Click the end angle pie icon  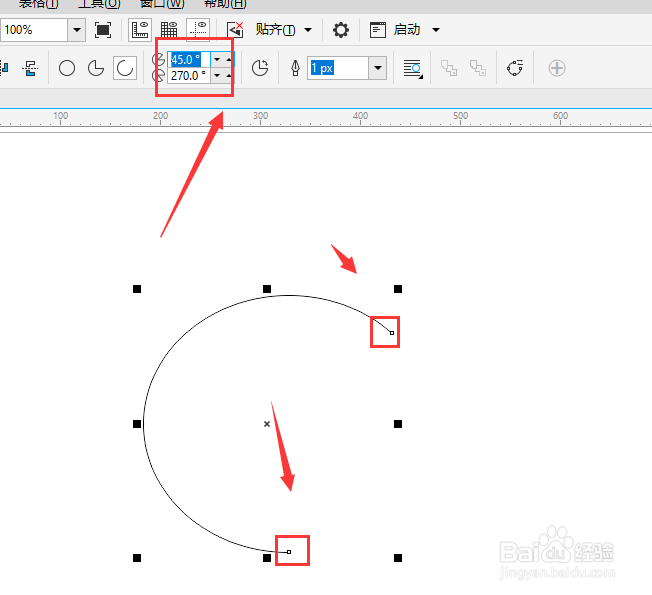158,76
